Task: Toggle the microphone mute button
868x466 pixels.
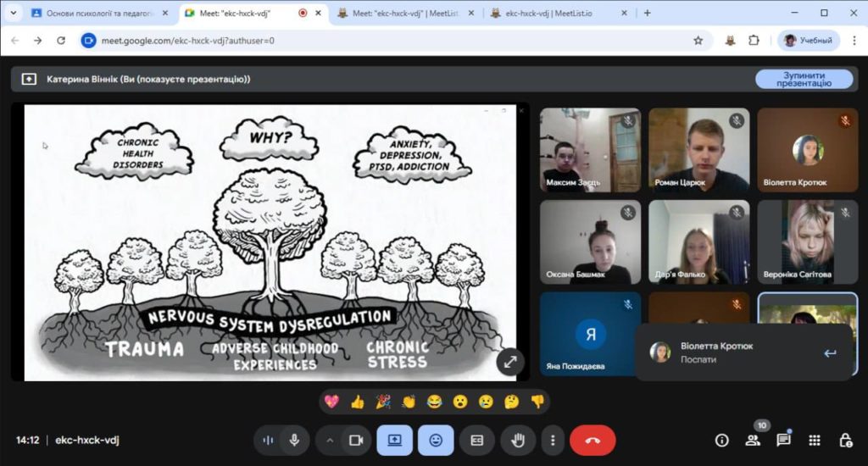Action: point(294,440)
